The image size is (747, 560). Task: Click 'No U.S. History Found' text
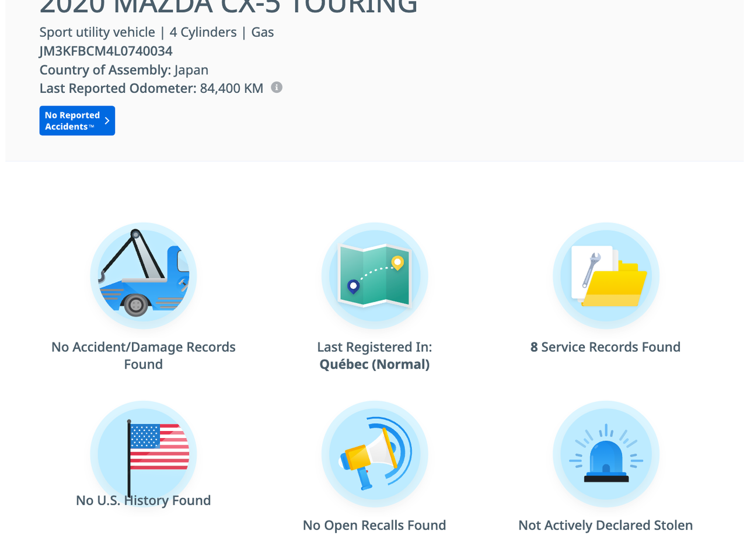(144, 501)
